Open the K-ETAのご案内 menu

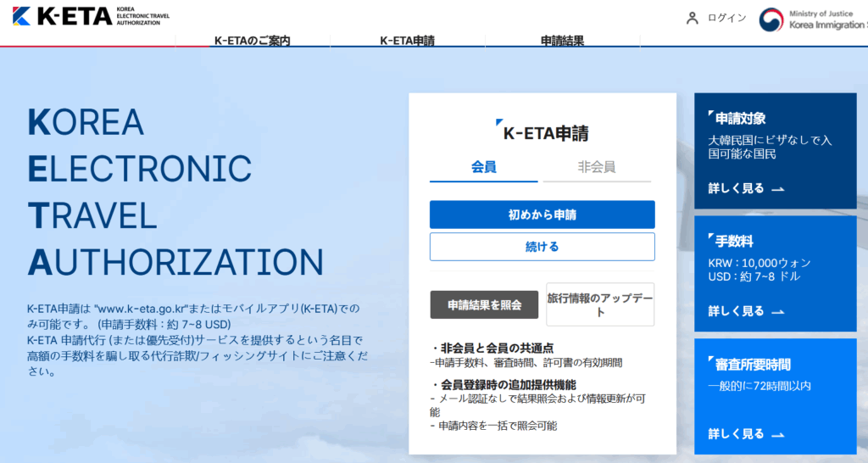click(x=253, y=41)
